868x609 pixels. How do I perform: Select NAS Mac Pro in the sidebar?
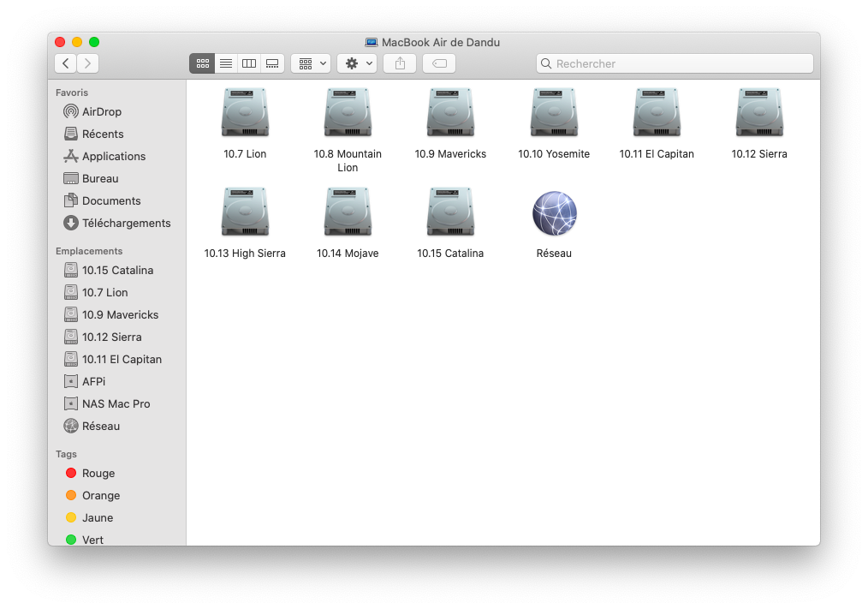(106, 404)
